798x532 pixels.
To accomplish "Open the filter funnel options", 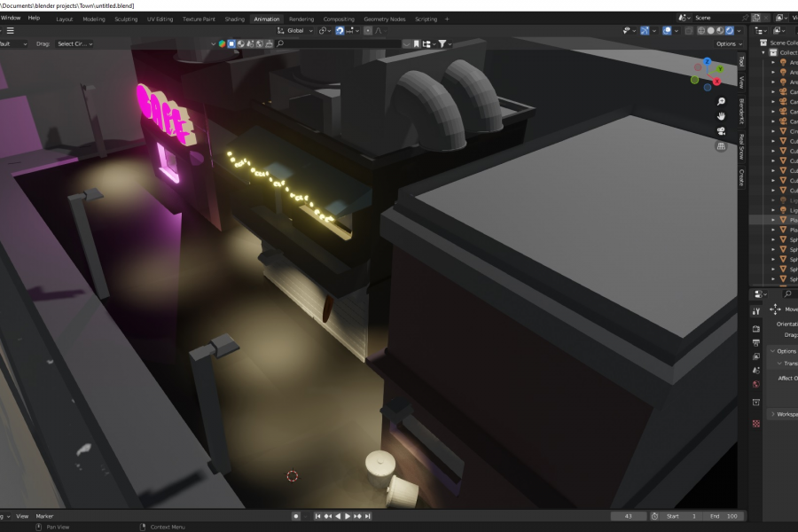I will coord(445,43).
